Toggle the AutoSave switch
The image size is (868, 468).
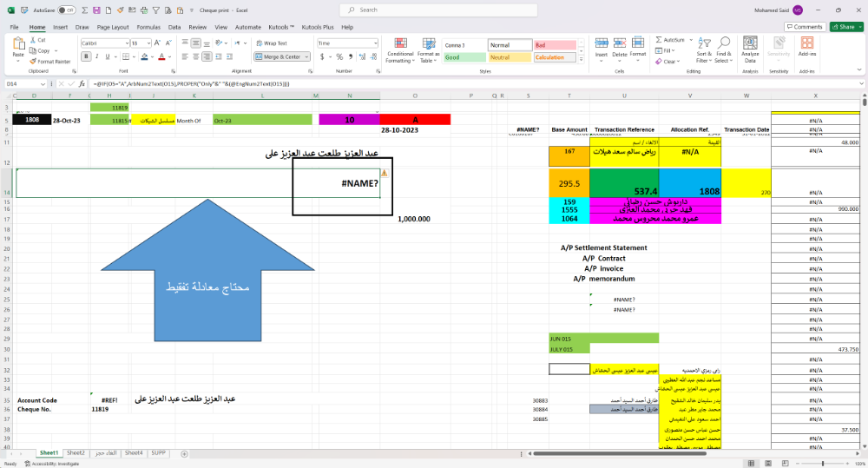coord(67,10)
